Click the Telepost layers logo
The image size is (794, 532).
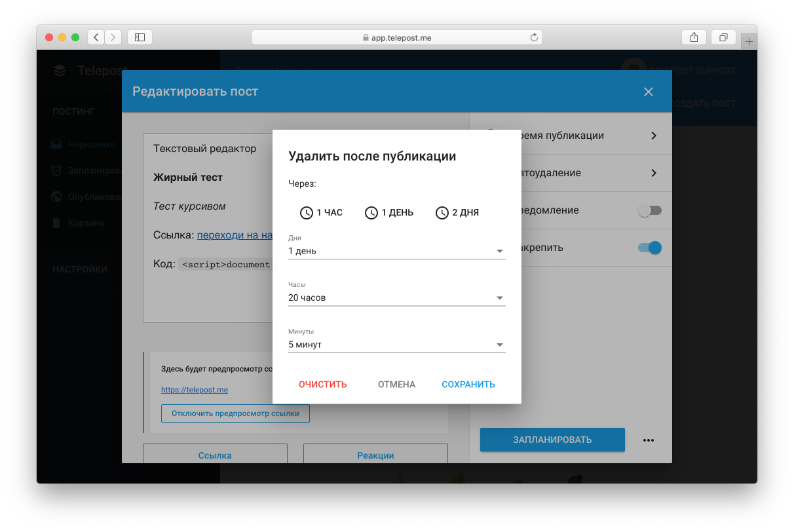59,71
